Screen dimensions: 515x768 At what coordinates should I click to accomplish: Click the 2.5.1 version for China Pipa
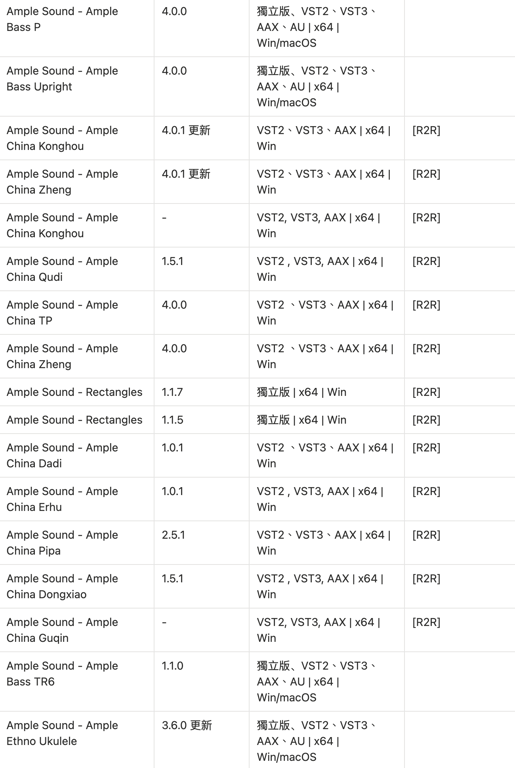[173, 535]
